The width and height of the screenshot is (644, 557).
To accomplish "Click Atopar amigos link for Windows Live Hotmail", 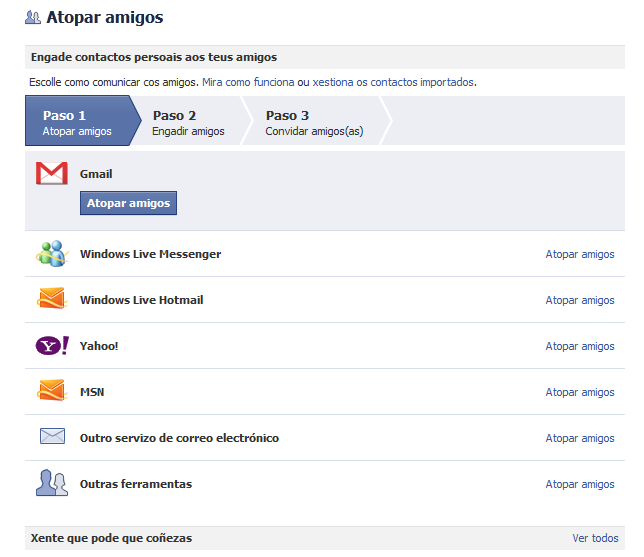I will (x=579, y=300).
